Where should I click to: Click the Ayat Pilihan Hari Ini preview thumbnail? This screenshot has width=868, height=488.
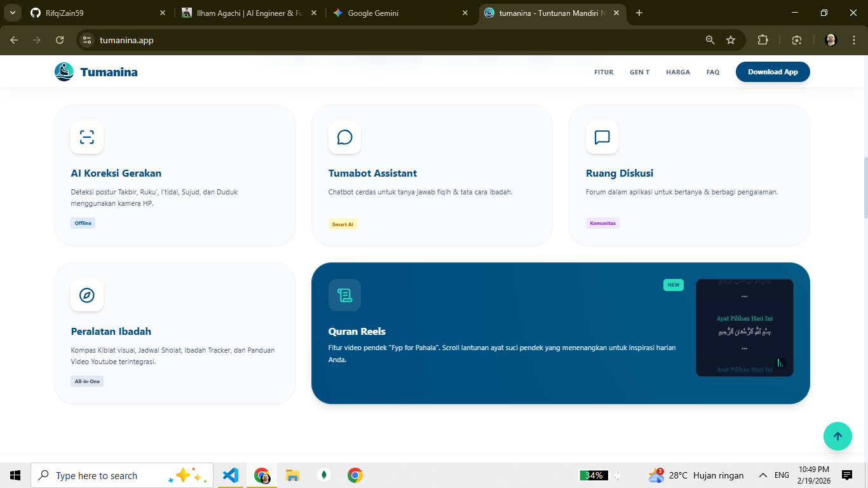coord(745,328)
